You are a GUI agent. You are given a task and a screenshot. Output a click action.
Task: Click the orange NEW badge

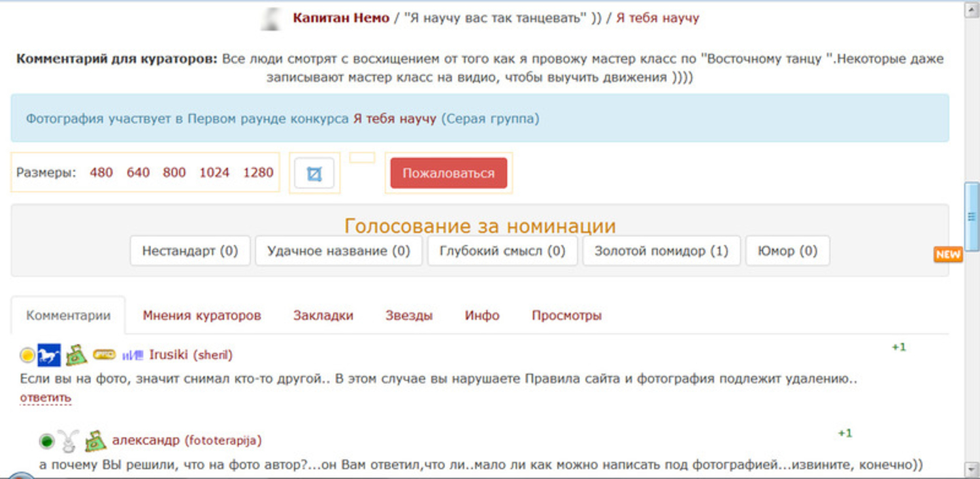tap(948, 254)
